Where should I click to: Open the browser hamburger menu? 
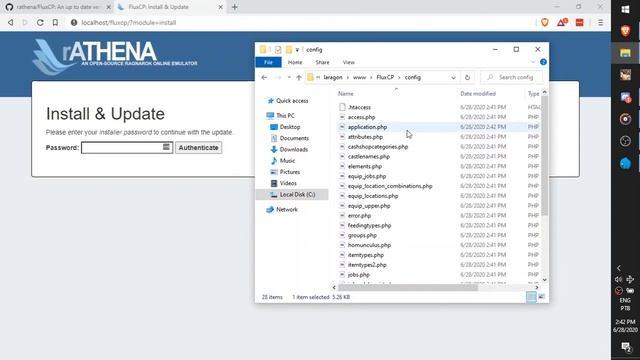[x=600, y=23]
